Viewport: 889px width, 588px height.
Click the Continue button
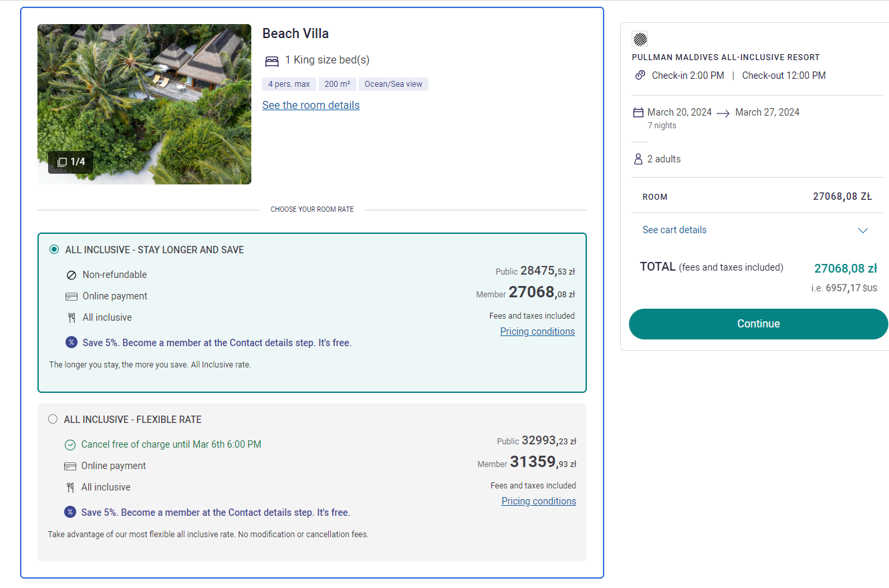click(759, 324)
